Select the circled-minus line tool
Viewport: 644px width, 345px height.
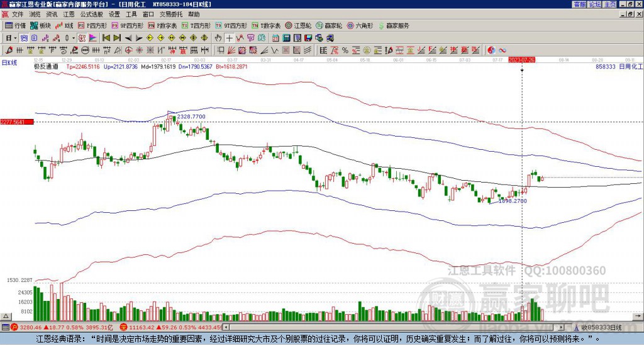85,50
